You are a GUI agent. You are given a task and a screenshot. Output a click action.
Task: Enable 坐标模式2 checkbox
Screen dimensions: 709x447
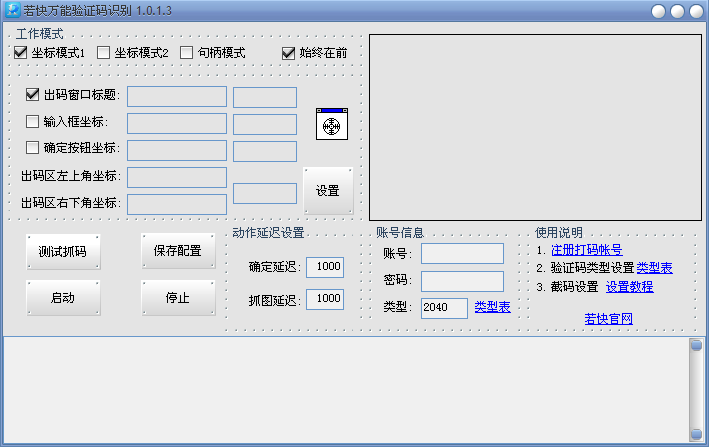pyautogui.click(x=104, y=53)
